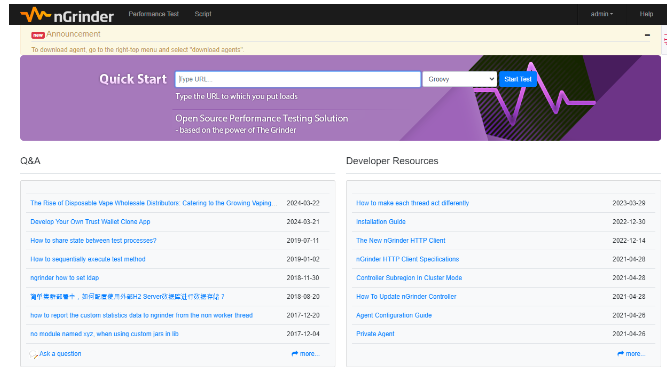Open the Script menu
The image size is (667, 381).
[203, 14]
